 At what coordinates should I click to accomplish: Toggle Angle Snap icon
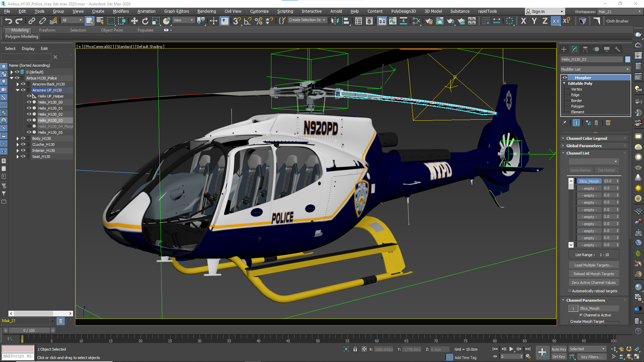[248, 21]
